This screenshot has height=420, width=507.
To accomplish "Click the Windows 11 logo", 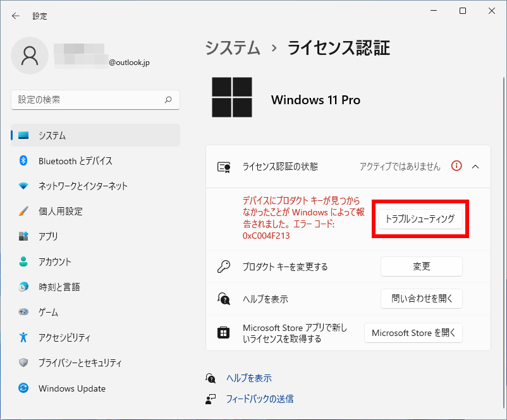I will point(232,97).
